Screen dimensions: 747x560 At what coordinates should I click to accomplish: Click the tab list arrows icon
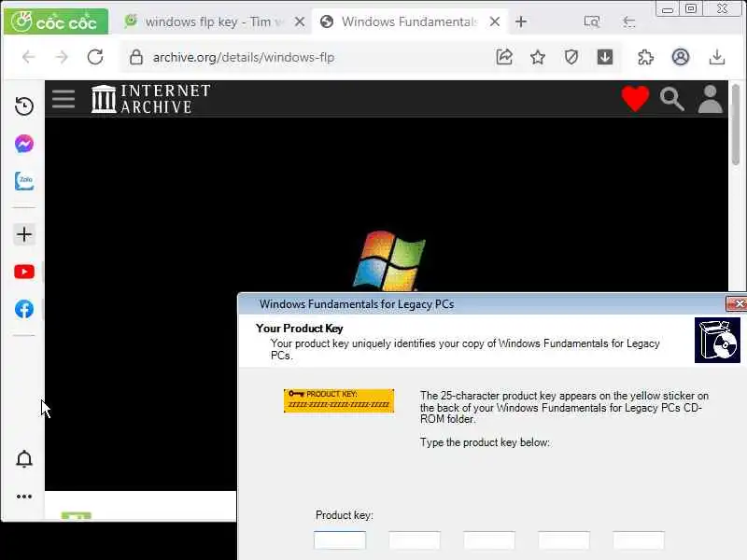[x=629, y=21]
